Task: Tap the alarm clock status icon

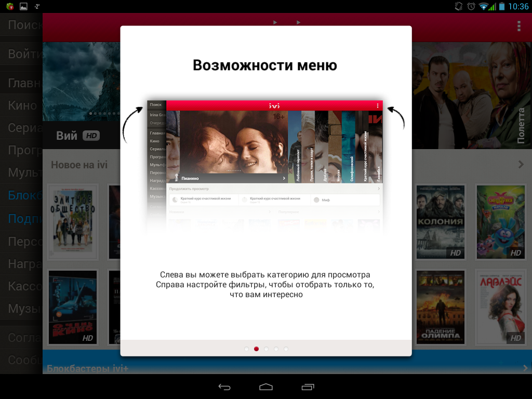Action: [471, 6]
